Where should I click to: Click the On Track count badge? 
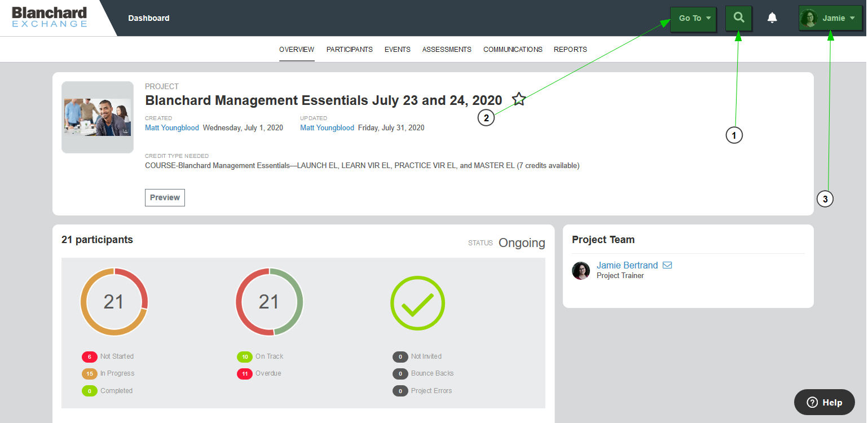(245, 356)
